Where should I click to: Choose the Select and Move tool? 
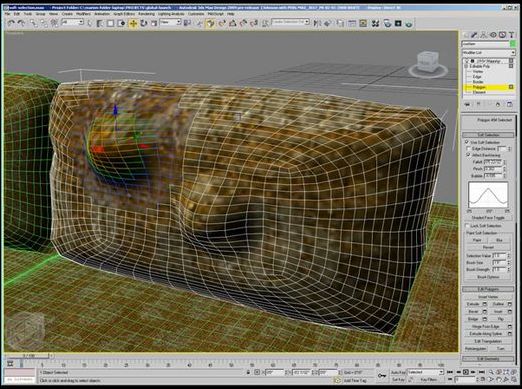(x=133, y=23)
